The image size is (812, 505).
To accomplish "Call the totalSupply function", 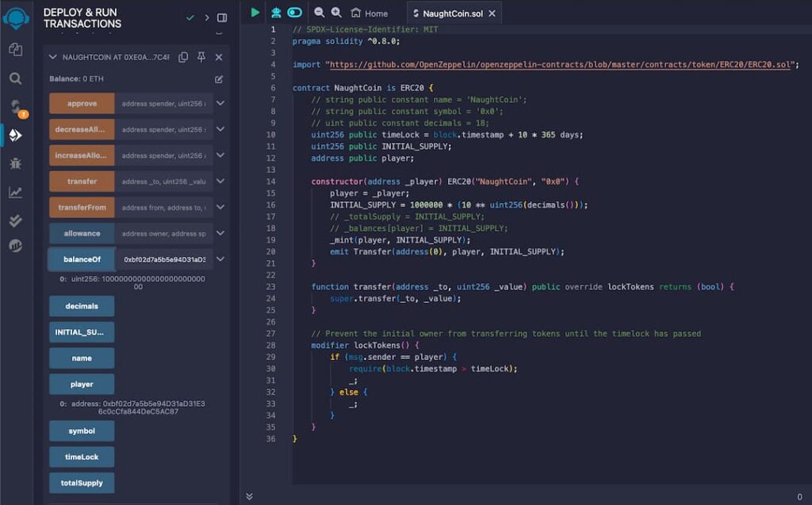I will (82, 483).
